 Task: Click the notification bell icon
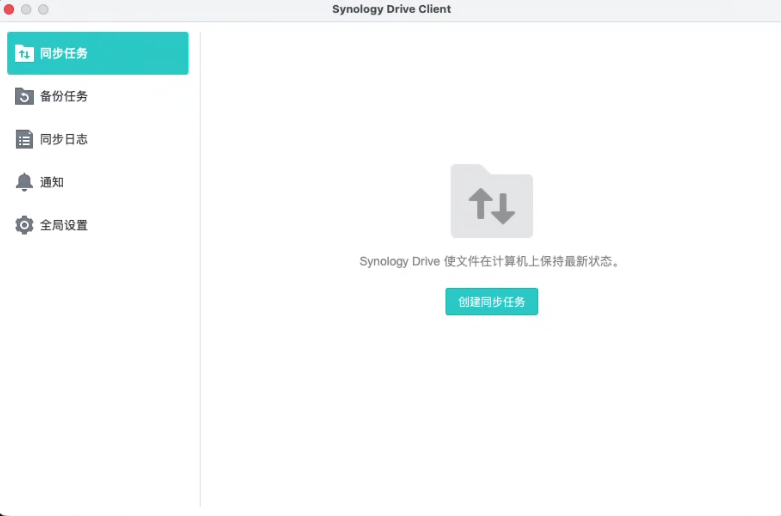tap(24, 182)
